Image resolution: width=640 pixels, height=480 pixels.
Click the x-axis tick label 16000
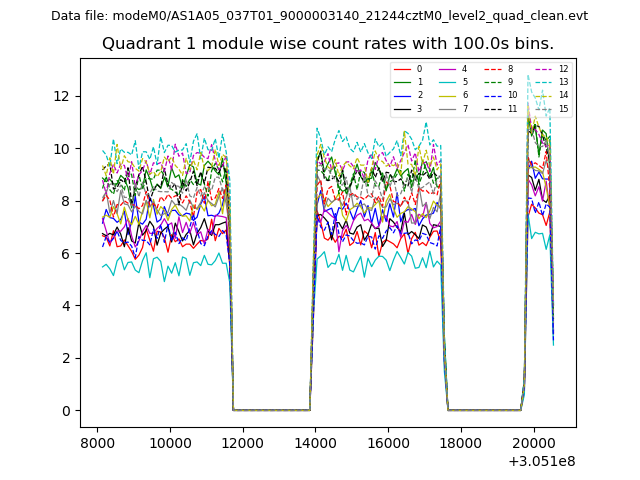[387, 441]
